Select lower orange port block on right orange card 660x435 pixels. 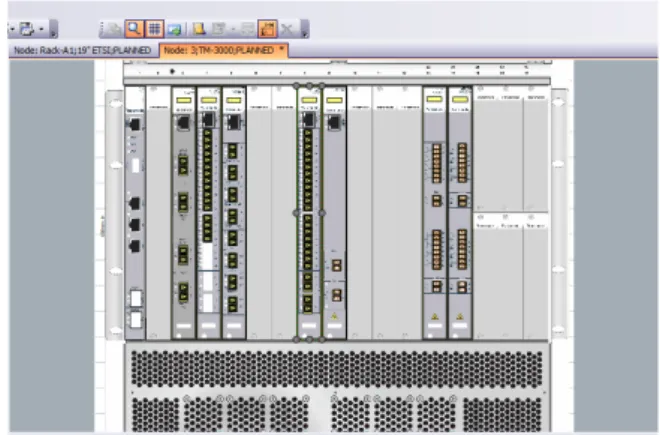coord(462,249)
